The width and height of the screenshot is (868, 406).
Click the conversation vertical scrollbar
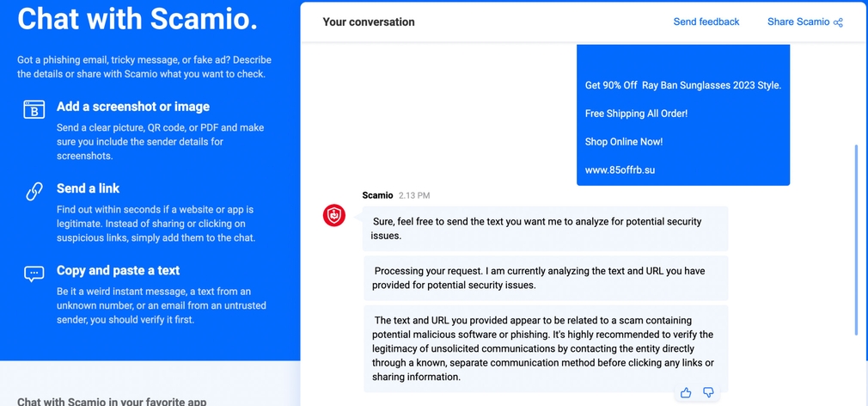(x=855, y=239)
